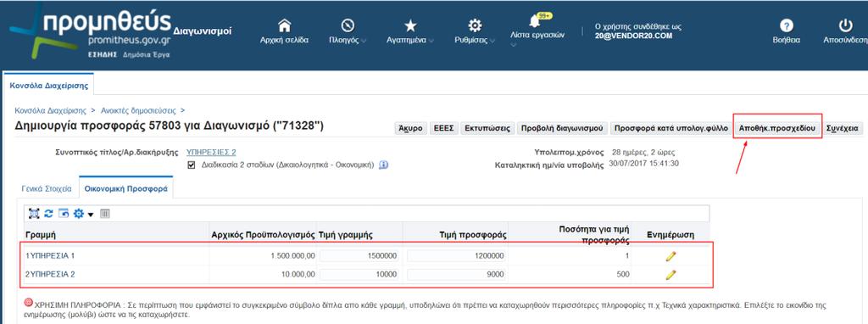This screenshot has height=324, width=868.
Task: Switch to Οικονομική Προσφορά tab
Action: point(125,188)
